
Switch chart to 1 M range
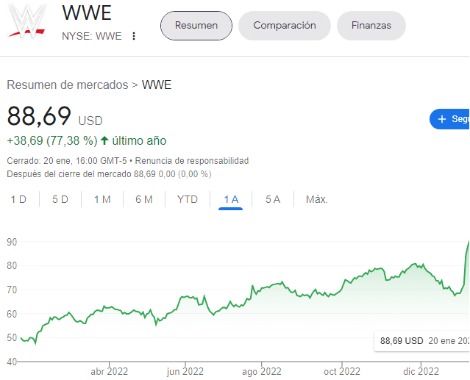102,199
